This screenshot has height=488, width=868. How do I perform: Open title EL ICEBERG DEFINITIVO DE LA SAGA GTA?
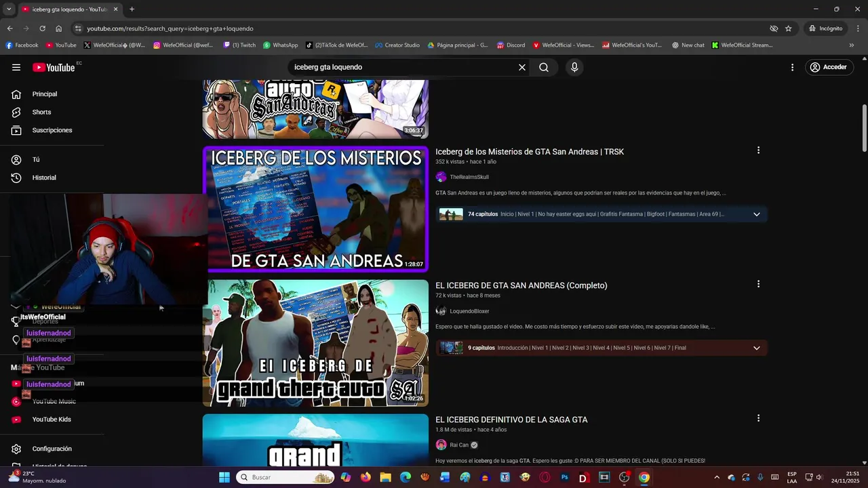coord(511,420)
